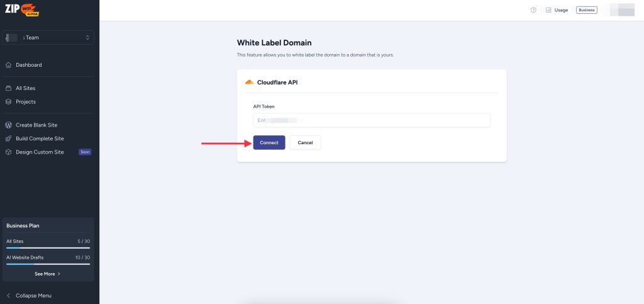
Task: Open the Team switcher dropdown
Action: [48, 38]
